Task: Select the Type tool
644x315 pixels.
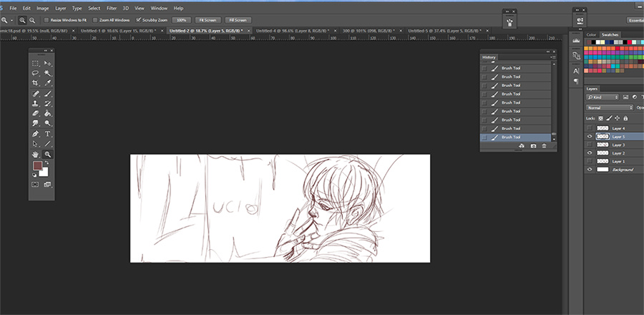Action: (48, 134)
